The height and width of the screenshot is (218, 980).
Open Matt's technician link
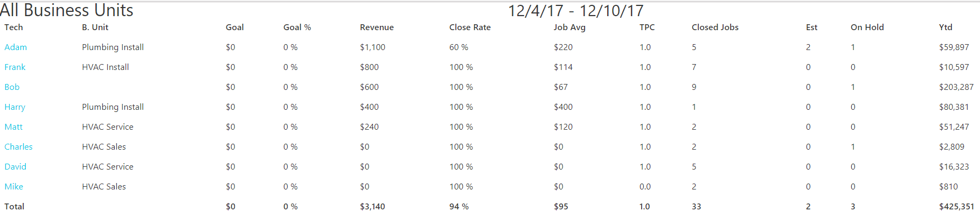point(13,127)
